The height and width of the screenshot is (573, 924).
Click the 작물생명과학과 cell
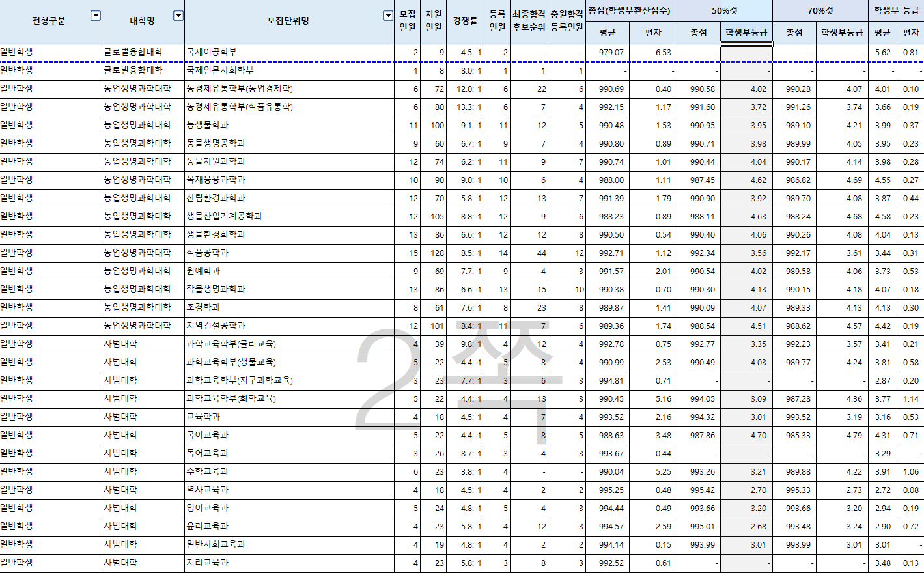coord(289,289)
